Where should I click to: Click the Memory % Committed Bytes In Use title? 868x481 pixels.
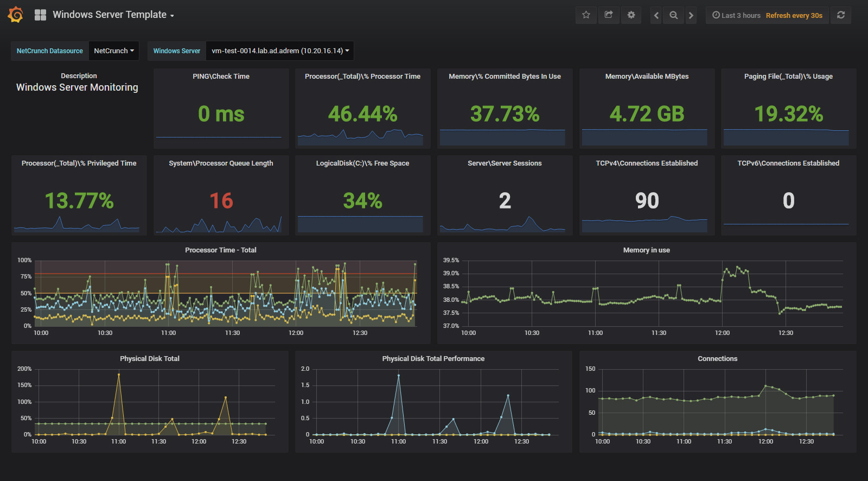[505, 77]
